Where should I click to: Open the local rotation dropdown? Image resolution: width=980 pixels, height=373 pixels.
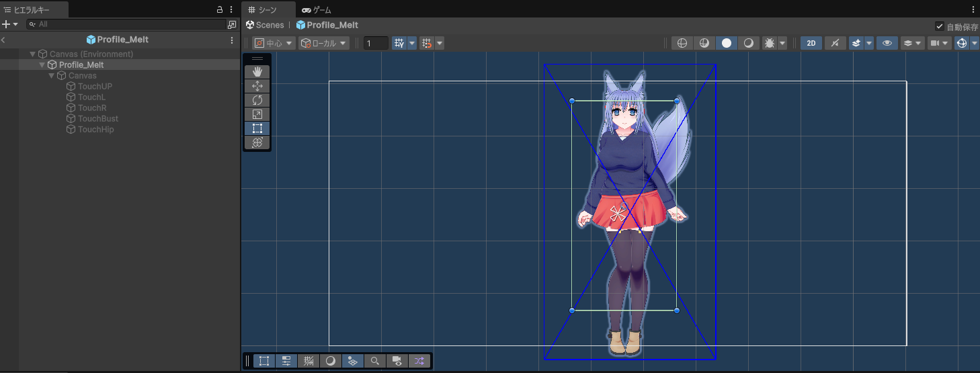tap(324, 43)
